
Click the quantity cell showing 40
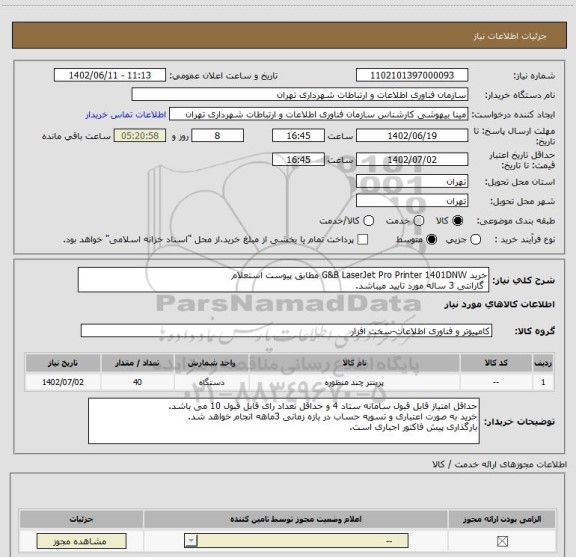(137, 382)
